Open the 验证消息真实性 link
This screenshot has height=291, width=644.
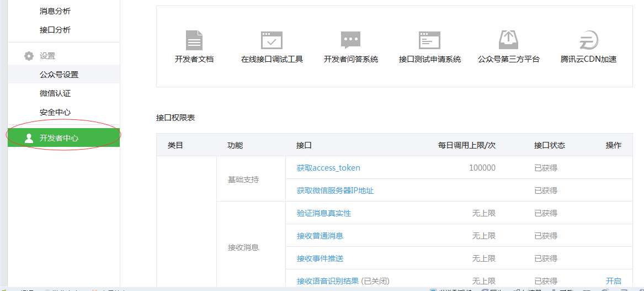(324, 213)
